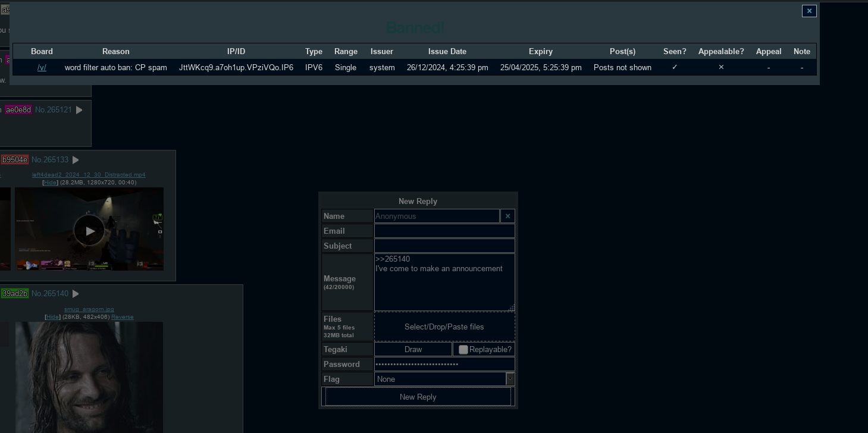Screen dimensions: 868x433
Task: Click poster ID 39ad2b
Action: 15,294
